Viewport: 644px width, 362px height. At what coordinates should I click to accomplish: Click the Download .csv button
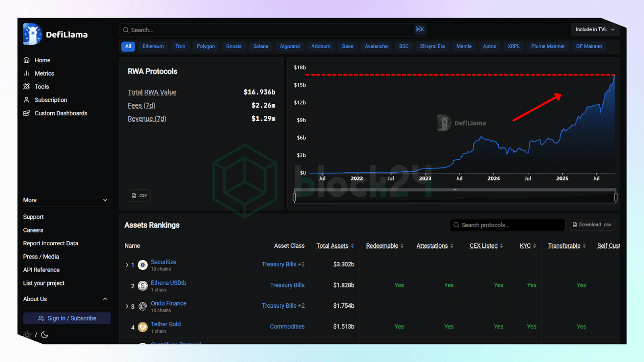click(592, 225)
